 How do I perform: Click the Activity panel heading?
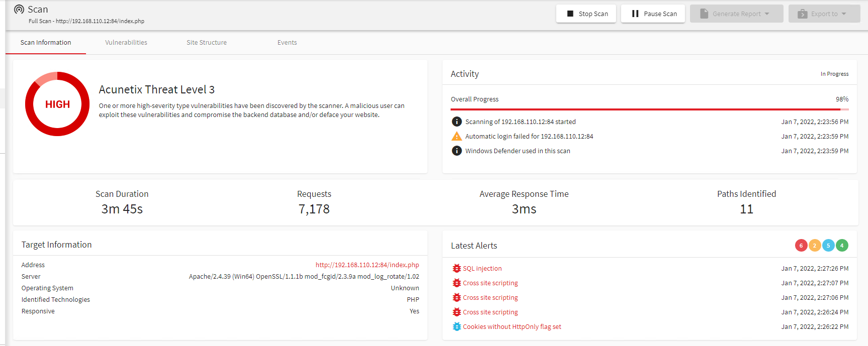pyautogui.click(x=465, y=74)
